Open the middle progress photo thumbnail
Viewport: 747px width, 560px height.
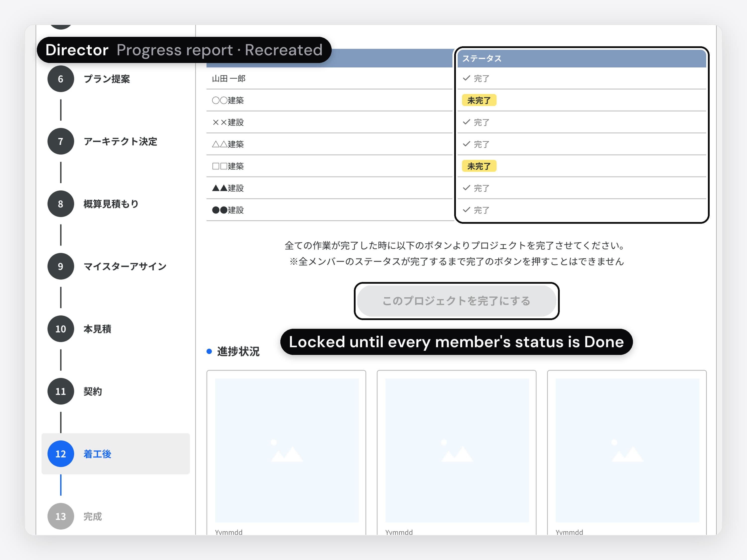pyautogui.click(x=457, y=450)
